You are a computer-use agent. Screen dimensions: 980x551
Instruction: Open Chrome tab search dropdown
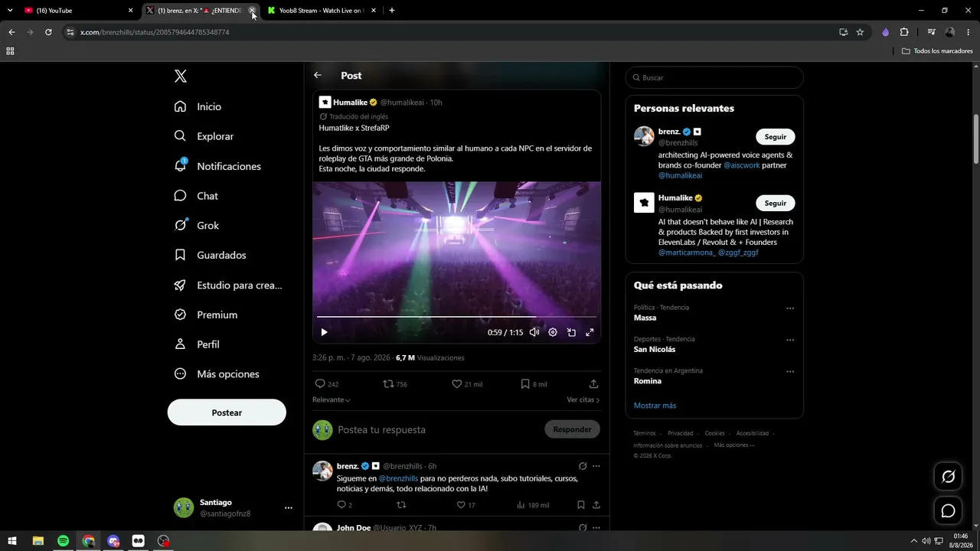(10, 11)
